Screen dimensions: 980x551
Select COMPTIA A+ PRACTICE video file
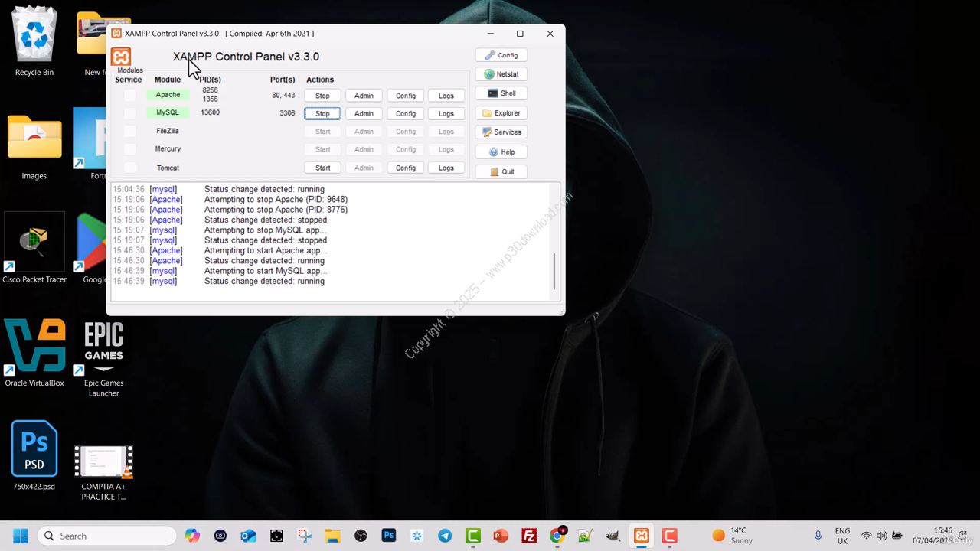tap(103, 472)
